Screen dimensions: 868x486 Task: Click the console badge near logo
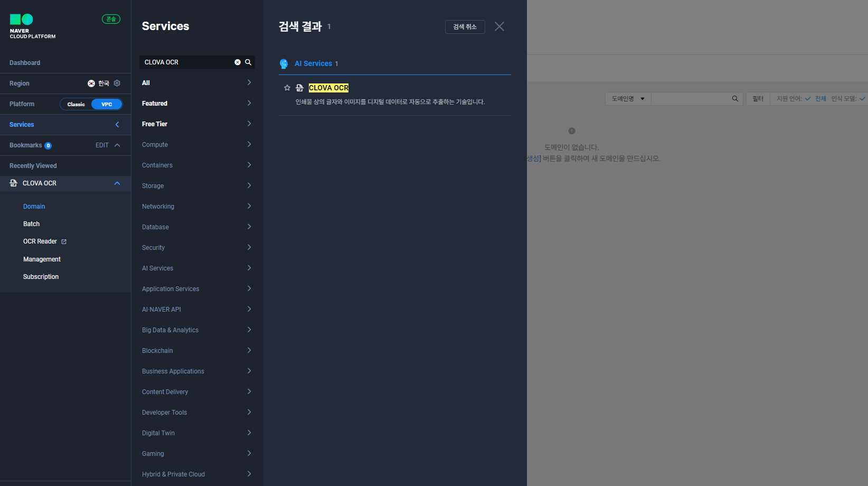(x=111, y=19)
